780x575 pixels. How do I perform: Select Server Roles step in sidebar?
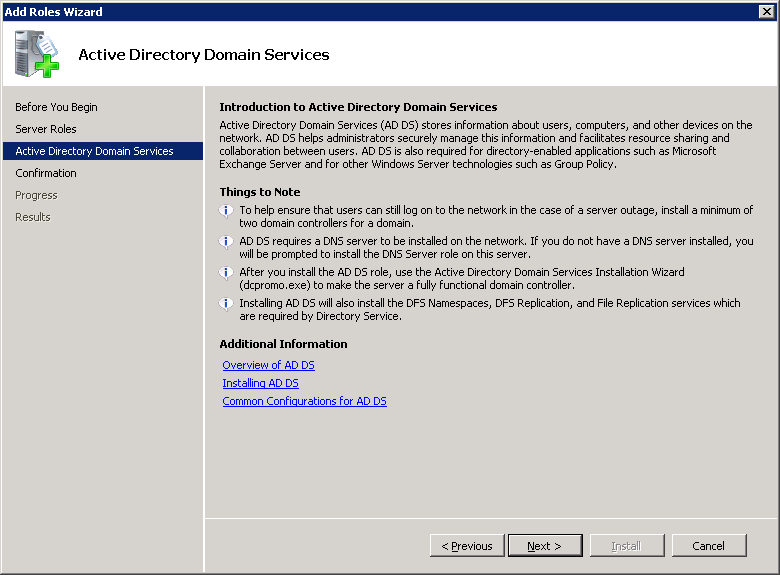46,129
